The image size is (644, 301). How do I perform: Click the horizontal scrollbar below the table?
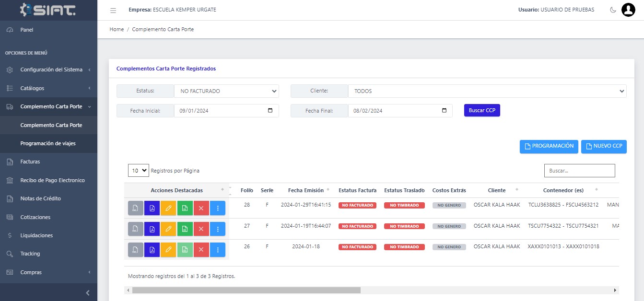point(246,290)
